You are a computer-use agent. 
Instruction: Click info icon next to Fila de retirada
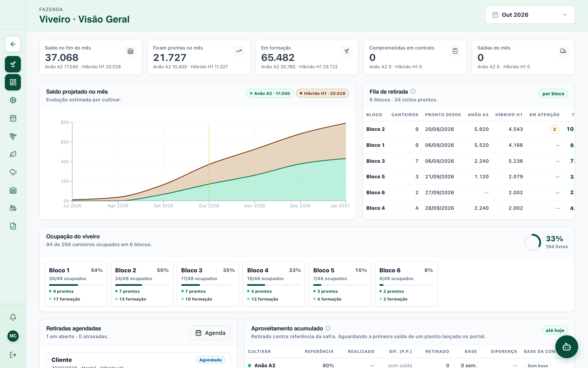click(413, 92)
